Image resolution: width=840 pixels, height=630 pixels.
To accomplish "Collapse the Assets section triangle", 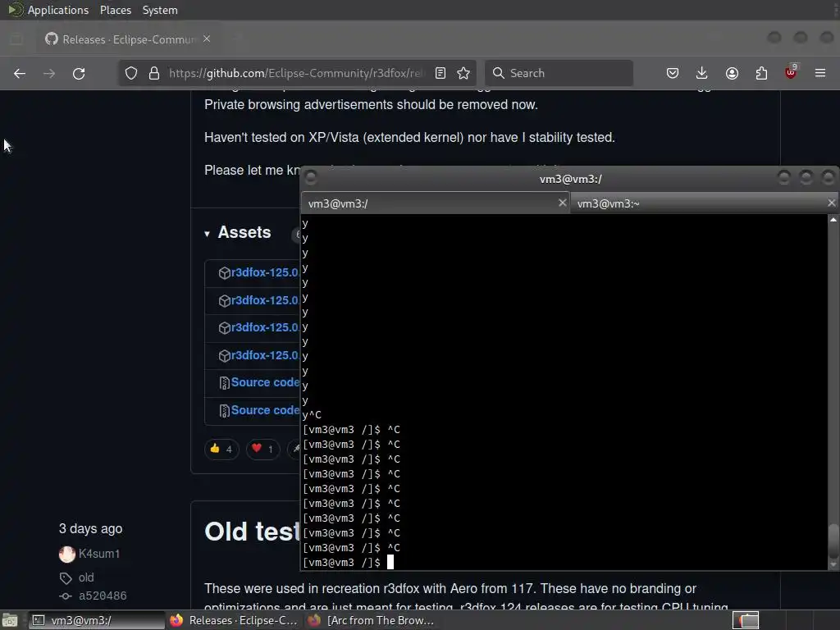I will pos(208,234).
